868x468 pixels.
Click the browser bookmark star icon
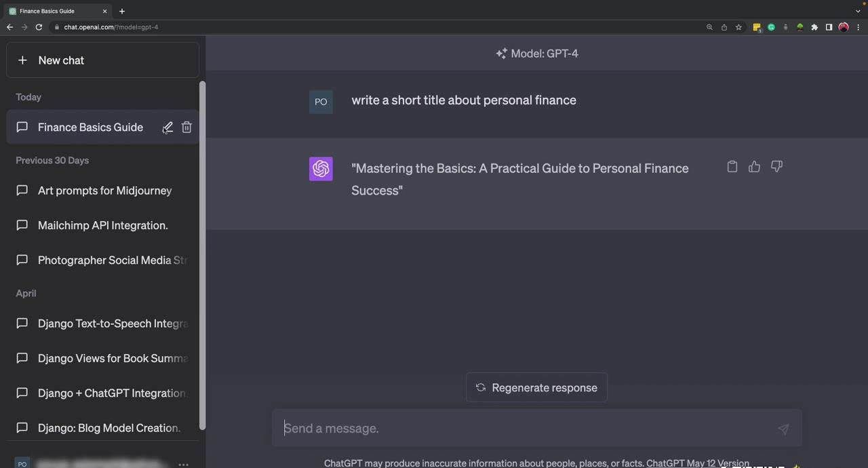(738, 27)
